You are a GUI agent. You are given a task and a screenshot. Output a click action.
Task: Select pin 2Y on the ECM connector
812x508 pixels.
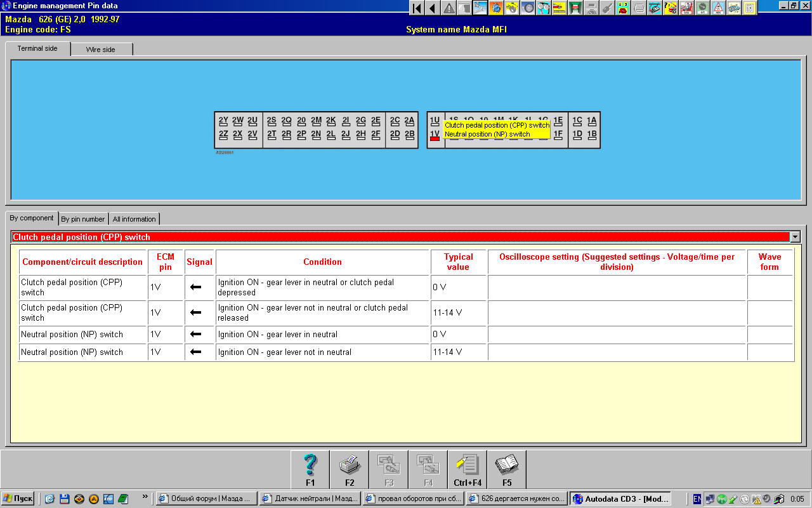pyautogui.click(x=223, y=121)
